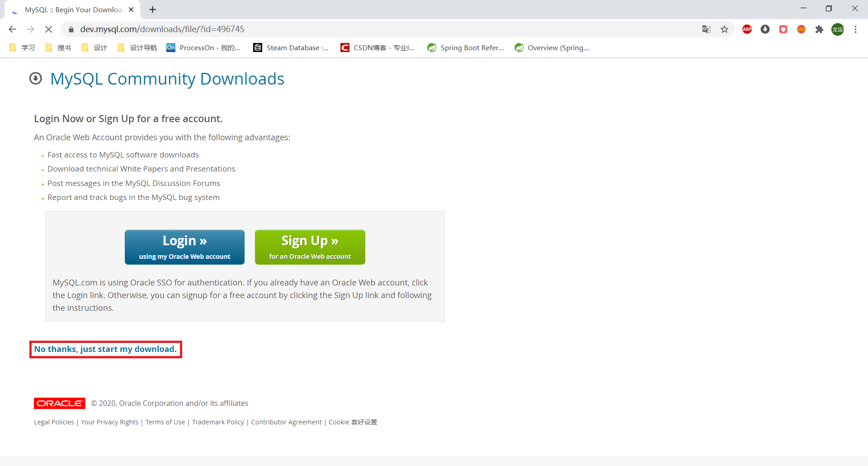Image resolution: width=868 pixels, height=466 pixels.
Task: Open the Chrome profile avatar
Action: tap(838, 29)
